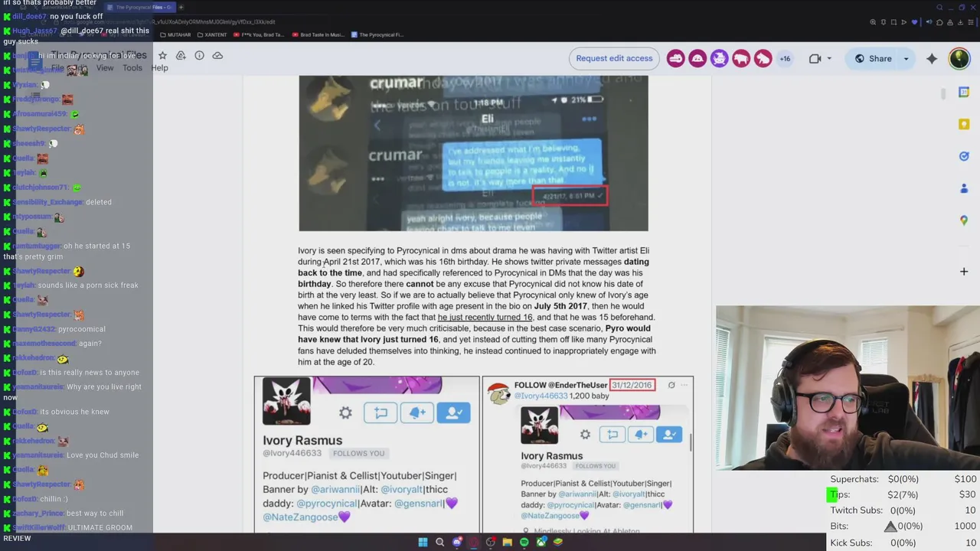
Task: Open the MUTAHAR bookmark folder
Action: click(x=175, y=34)
